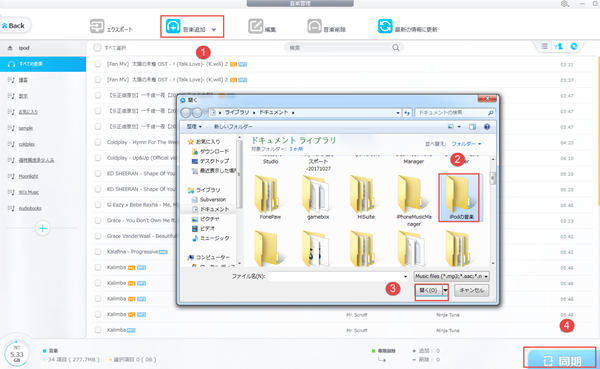This screenshot has width=600, height=369.
Task: Click the Open dialog's forward arrow
Action: 197,113
